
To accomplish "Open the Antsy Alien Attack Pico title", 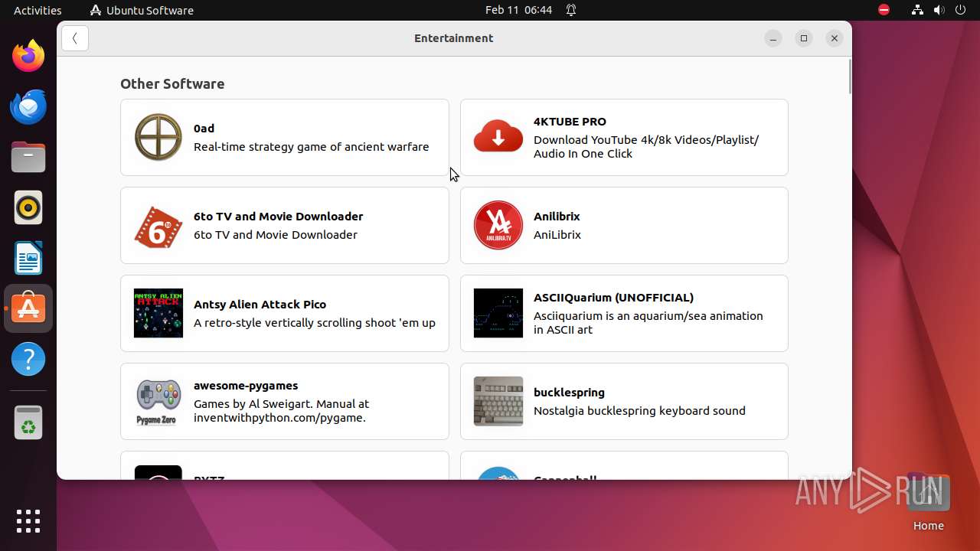I will pos(260,305).
